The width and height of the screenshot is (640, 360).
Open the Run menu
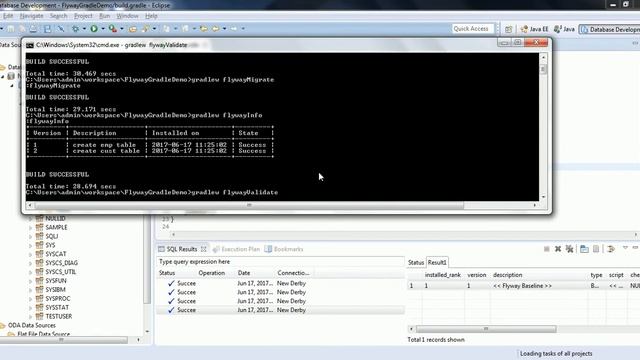point(104,16)
